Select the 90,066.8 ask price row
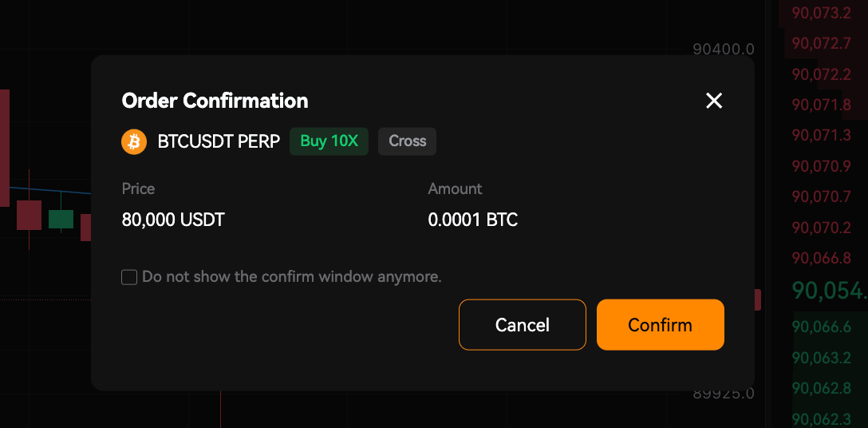868x428 pixels. click(822, 258)
